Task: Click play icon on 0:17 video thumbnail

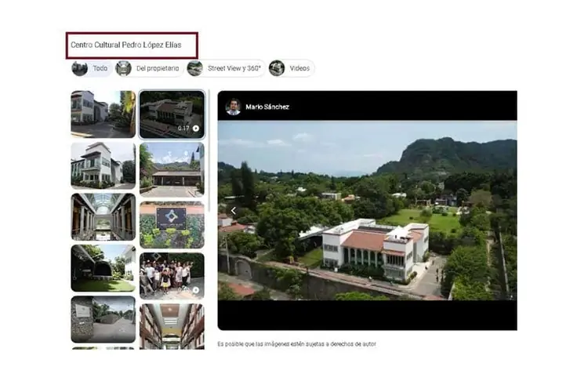Action: click(196, 129)
